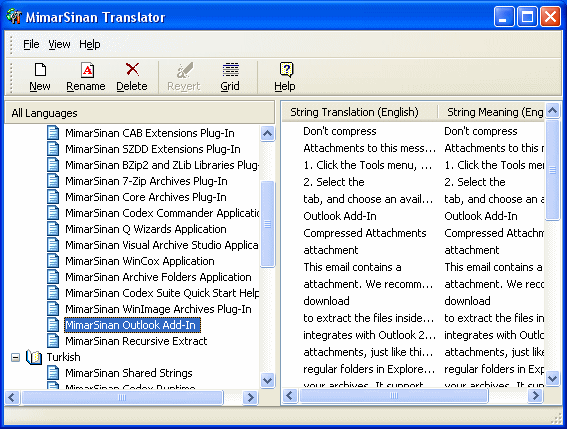Click strings list scroll right arrow

pyautogui.click(x=535, y=395)
